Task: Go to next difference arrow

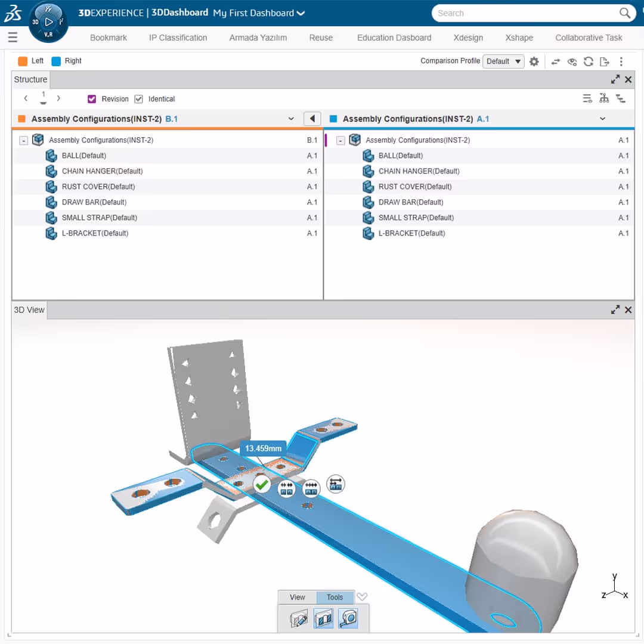Action: [58, 98]
